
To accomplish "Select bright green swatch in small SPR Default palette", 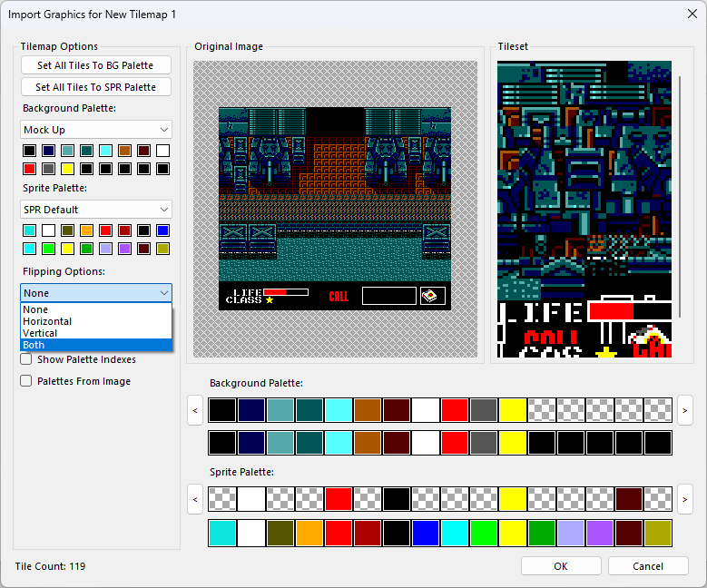I will click(x=48, y=249).
